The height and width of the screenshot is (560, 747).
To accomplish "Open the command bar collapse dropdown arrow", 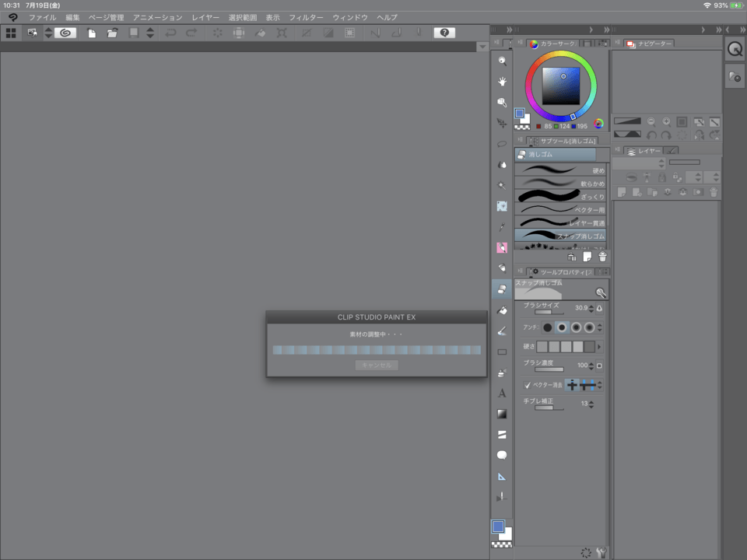I will pos(482,47).
